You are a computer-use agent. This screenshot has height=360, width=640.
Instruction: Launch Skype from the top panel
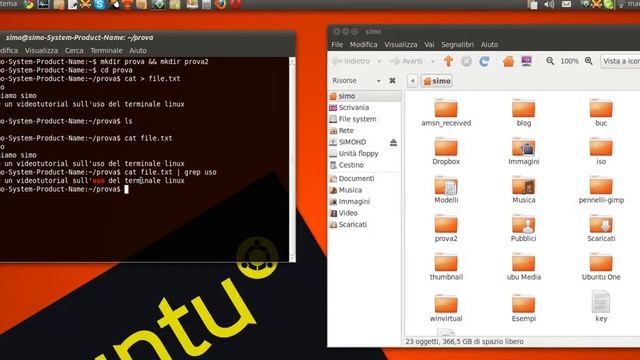(x=99, y=4)
